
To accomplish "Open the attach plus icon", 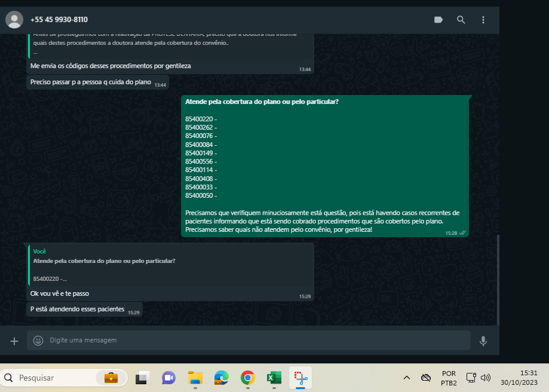I will tap(14, 341).
